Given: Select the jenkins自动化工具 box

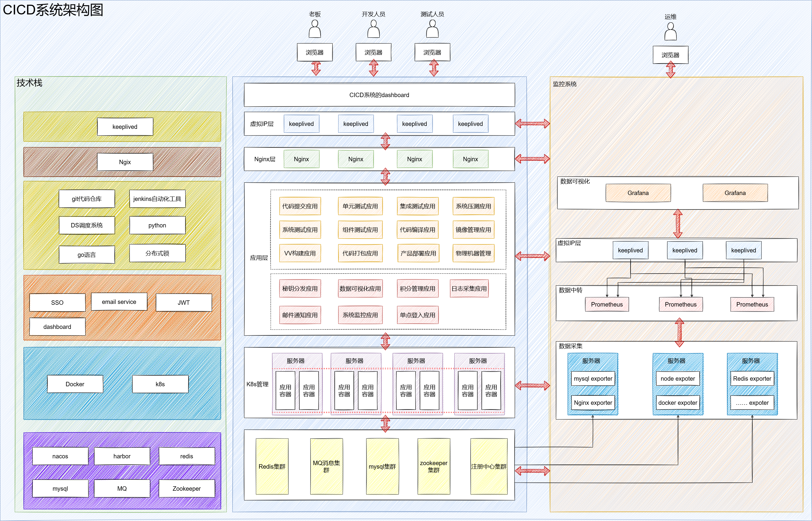Looking at the screenshot, I should (x=157, y=199).
